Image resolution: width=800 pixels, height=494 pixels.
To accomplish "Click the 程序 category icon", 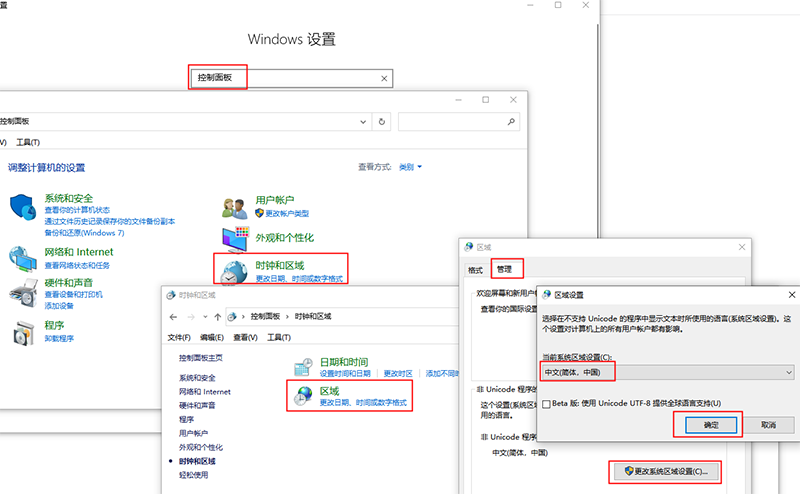I will (23, 333).
